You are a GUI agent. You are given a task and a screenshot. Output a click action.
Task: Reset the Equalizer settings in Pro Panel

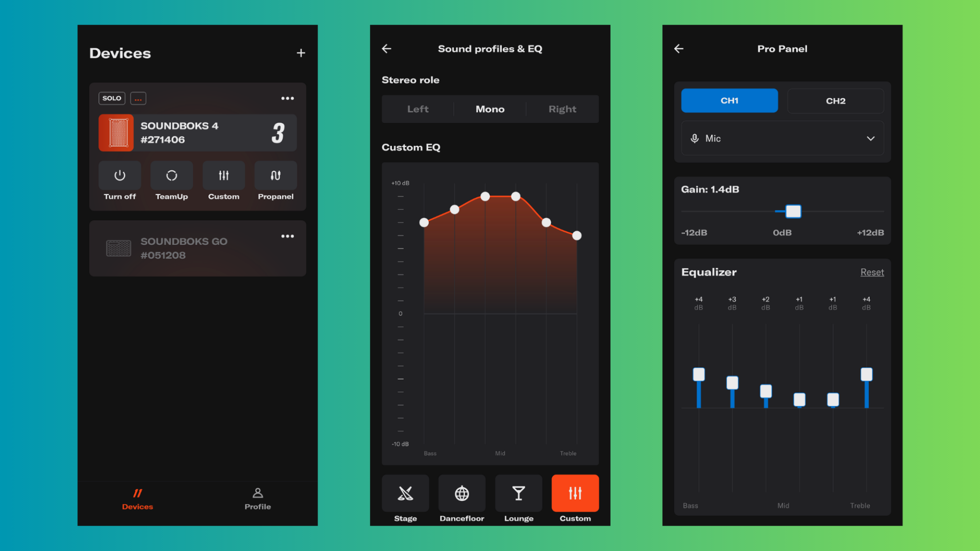(x=872, y=272)
